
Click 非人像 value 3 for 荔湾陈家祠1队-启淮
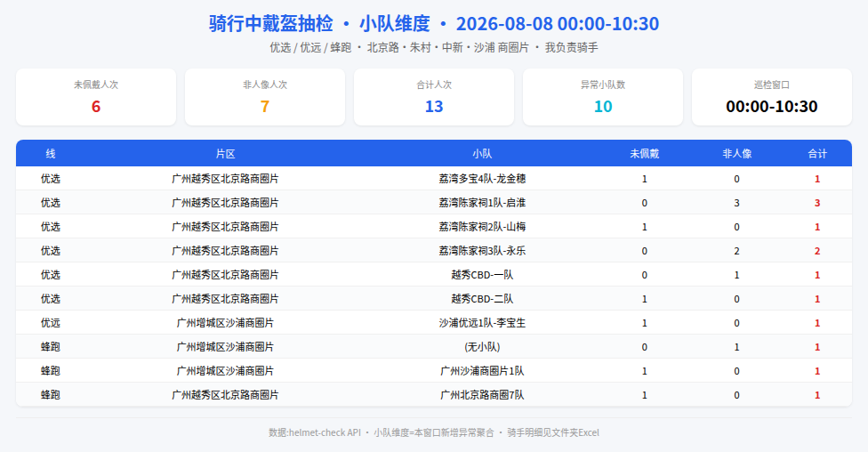pos(736,203)
